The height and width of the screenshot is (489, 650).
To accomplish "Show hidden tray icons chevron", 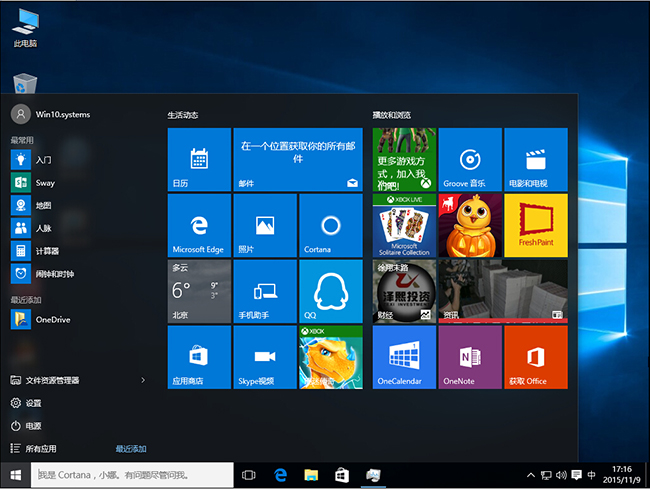I will [530, 475].
